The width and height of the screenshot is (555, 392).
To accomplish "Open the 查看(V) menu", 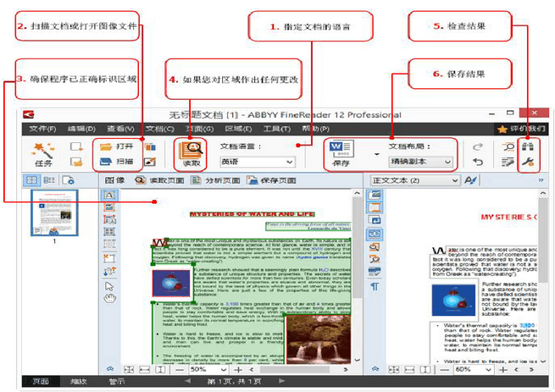I will [x=120, y=129].
